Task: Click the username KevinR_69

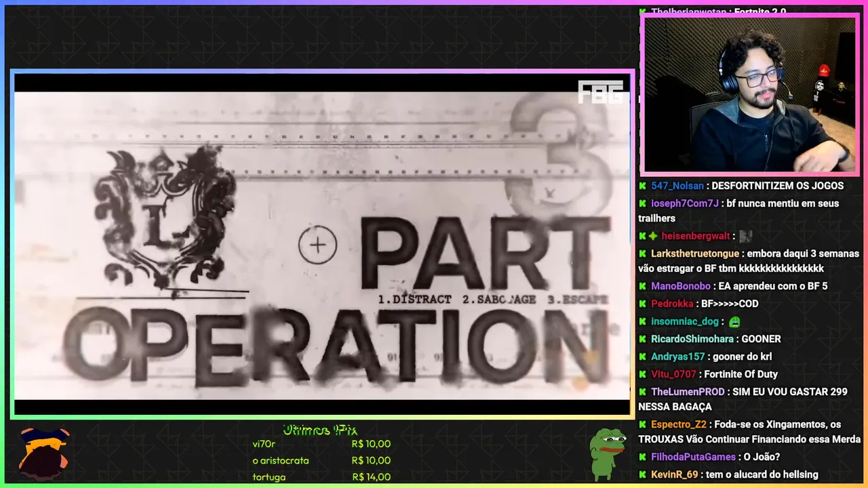Action: click(674, 474)
